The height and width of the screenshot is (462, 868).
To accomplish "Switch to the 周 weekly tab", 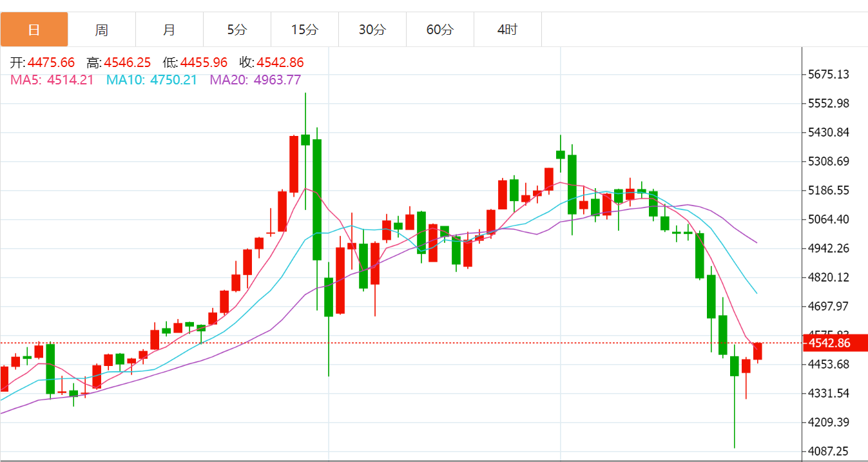I will tap(102, 30).
